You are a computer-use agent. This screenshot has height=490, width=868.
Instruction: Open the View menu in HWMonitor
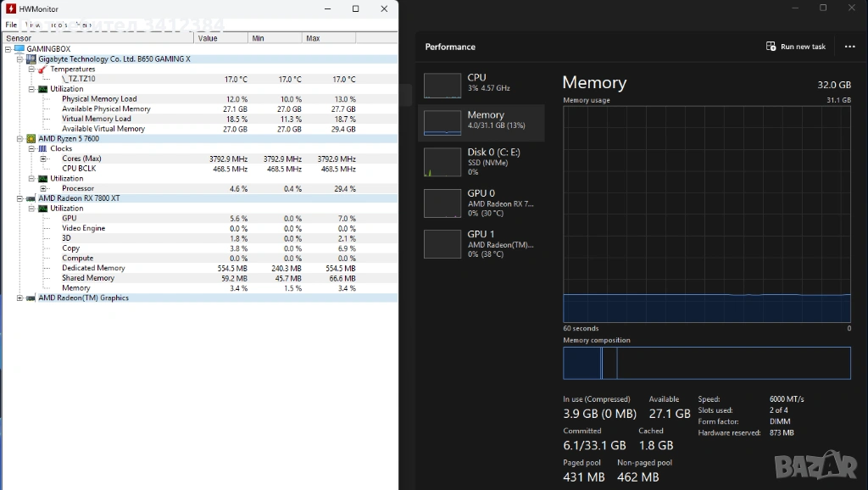click(33, 25)
